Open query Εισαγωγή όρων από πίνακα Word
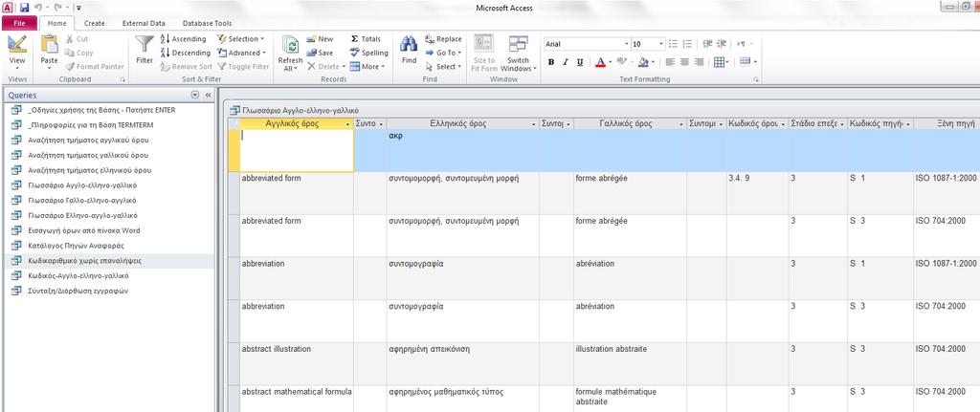 pyautogui.click(x=84, y=230)
